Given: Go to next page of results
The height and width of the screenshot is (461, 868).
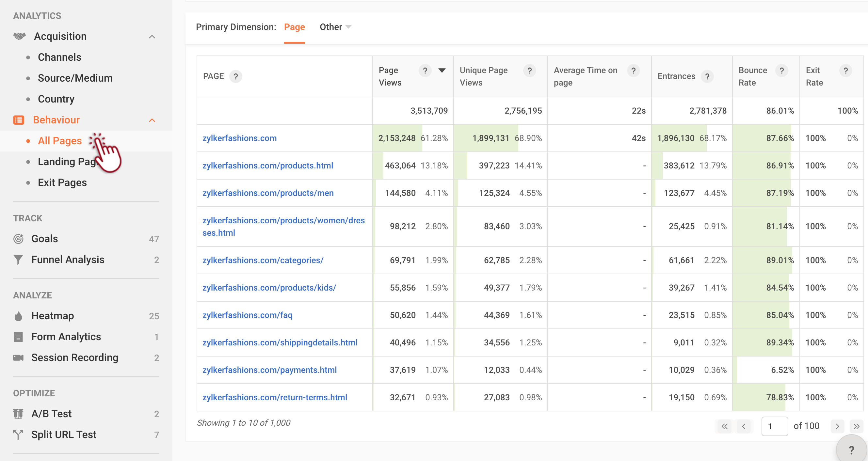Looking at the screenshot, I should click(x=837, y=426).
